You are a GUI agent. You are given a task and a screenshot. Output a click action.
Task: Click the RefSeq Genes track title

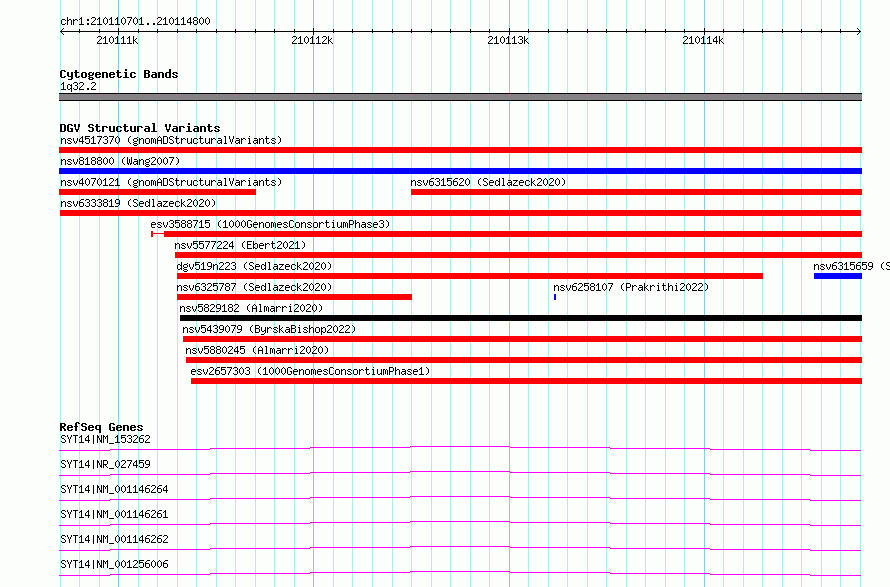[x=101, y=427]
